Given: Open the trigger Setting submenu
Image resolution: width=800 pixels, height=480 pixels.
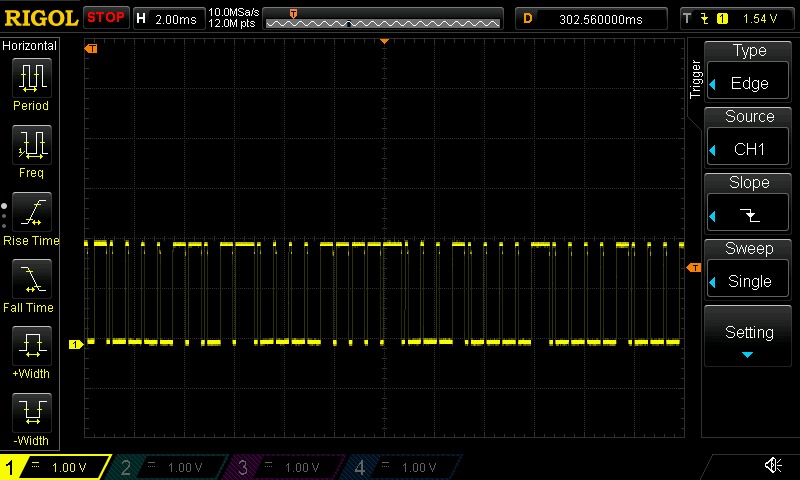Looking at the screenshot, I should click(749, 338).
